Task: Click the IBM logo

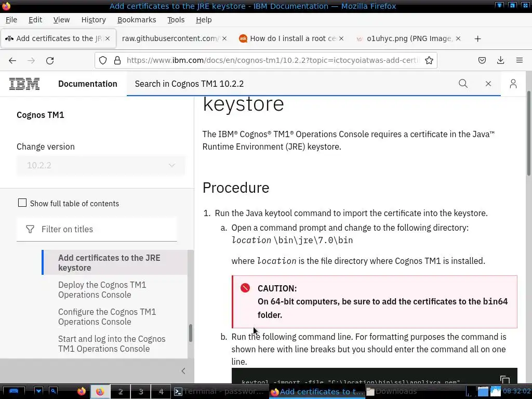Action: (x=24, y=84)
